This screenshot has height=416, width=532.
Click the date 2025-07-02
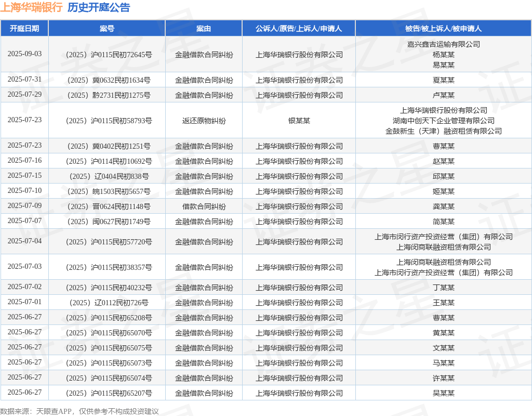(x=24, y=287)
